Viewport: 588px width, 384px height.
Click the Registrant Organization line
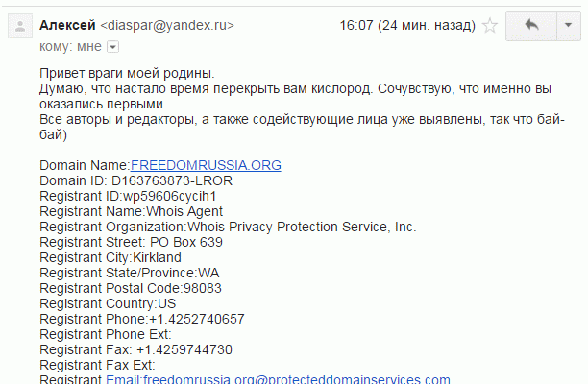pos(228,227)
